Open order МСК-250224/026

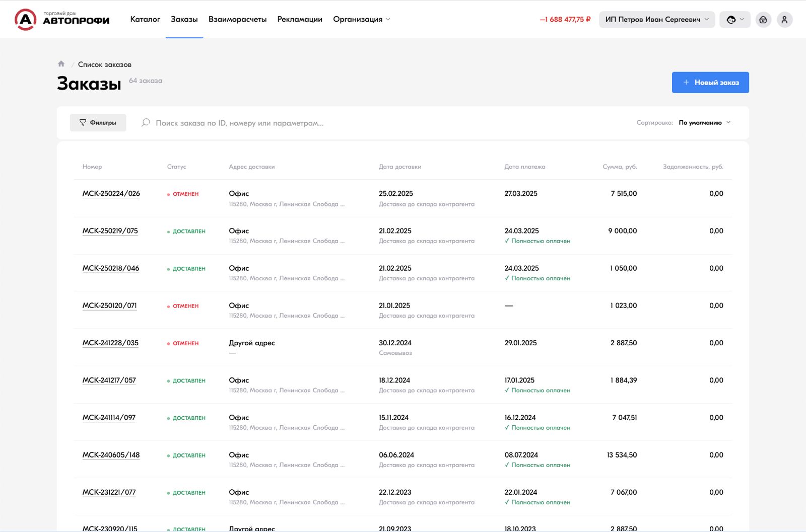pyautogui.click(x=111, y=194)
